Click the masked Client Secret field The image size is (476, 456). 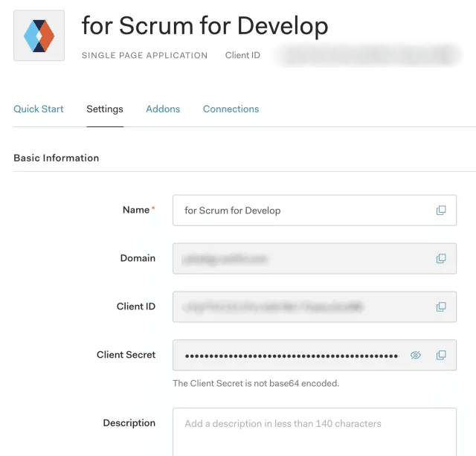pos(290,355)
